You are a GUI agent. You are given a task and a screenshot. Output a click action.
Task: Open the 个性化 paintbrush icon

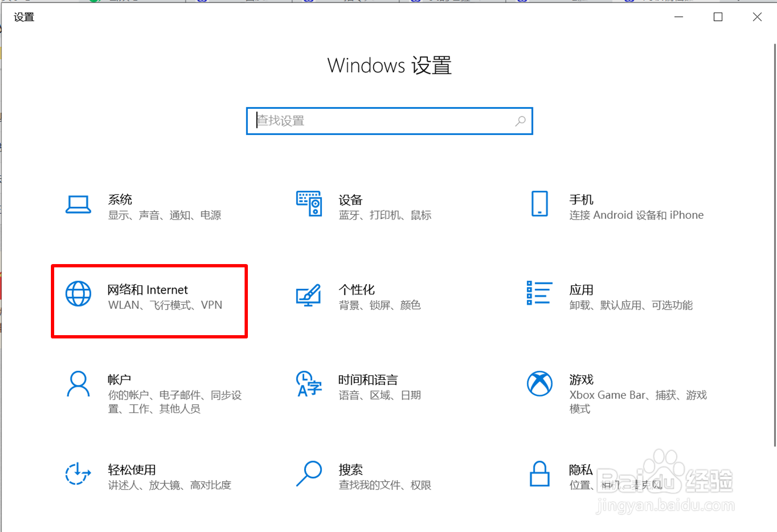(309, 295)
